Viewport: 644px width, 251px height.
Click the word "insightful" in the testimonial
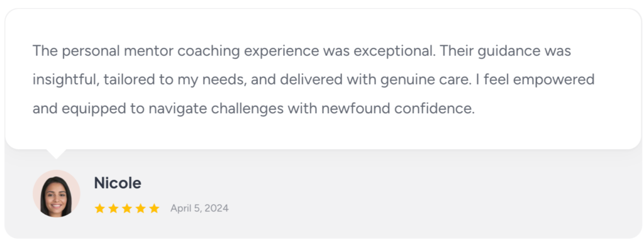coord(65,80)
